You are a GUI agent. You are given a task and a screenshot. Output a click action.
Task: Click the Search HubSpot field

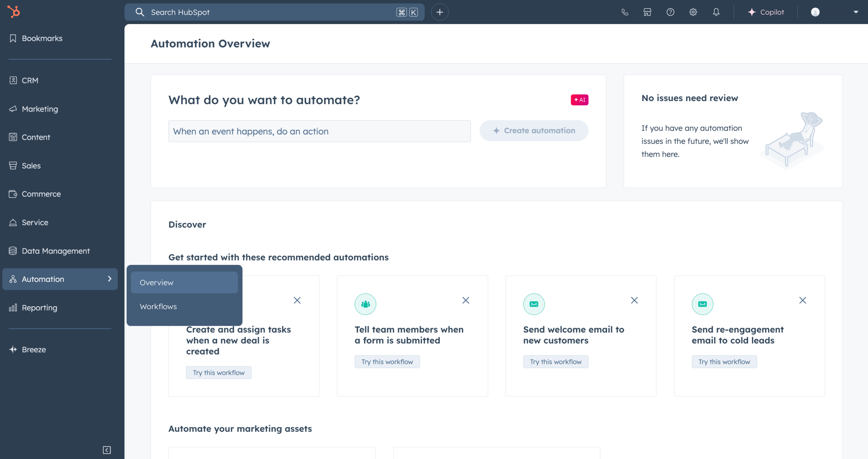(x=274, y=12)
